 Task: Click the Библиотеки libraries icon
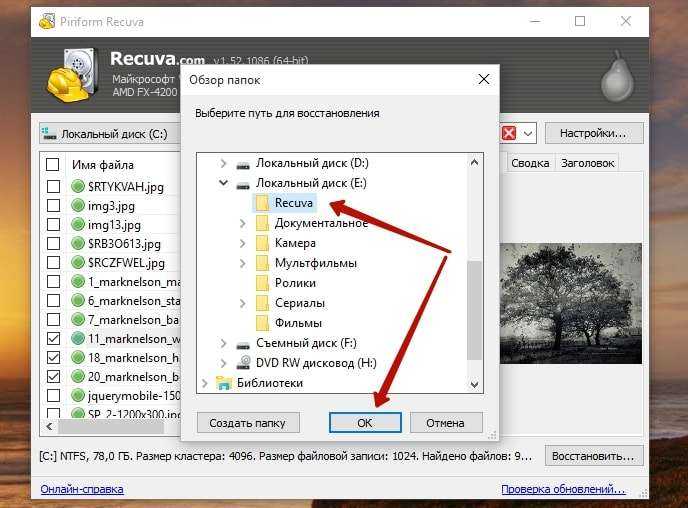pyautogui.click(x=224, y=383)
